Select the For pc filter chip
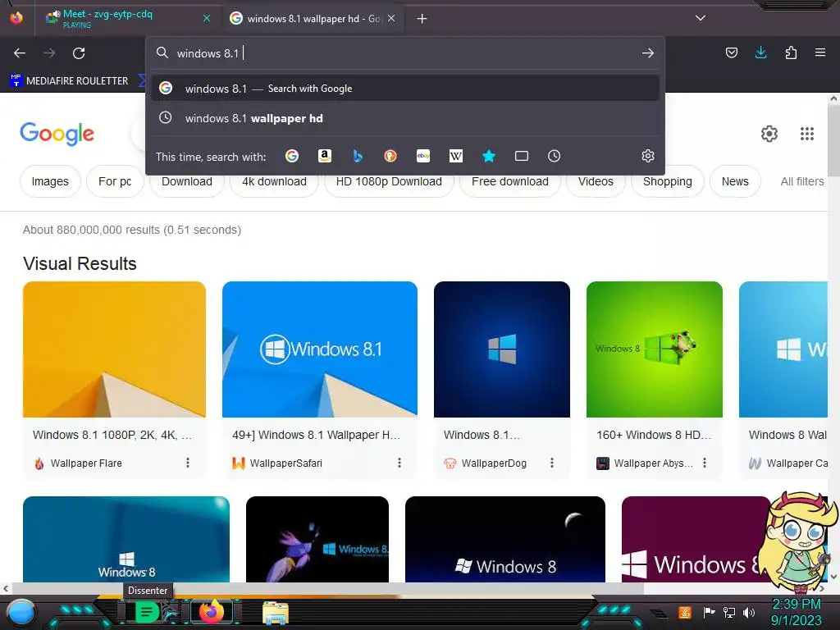The image size is (840, 630). [115, 181]
